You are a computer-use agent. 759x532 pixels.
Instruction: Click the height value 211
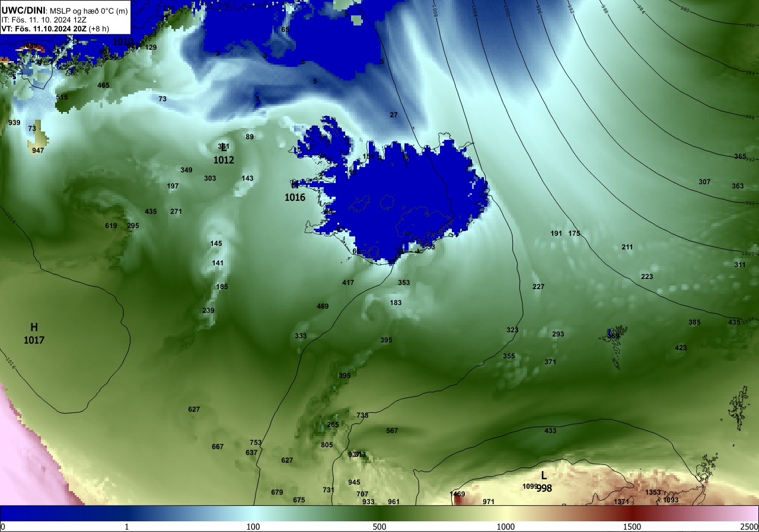(627, 247)
